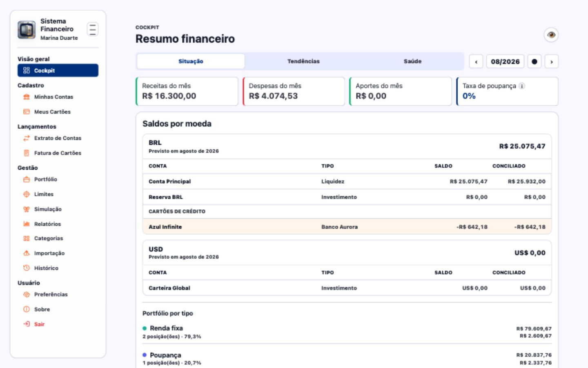This screenshot has height=368, width=588.
Task: Open Extrato de Contas page
Action: point(58,138)
